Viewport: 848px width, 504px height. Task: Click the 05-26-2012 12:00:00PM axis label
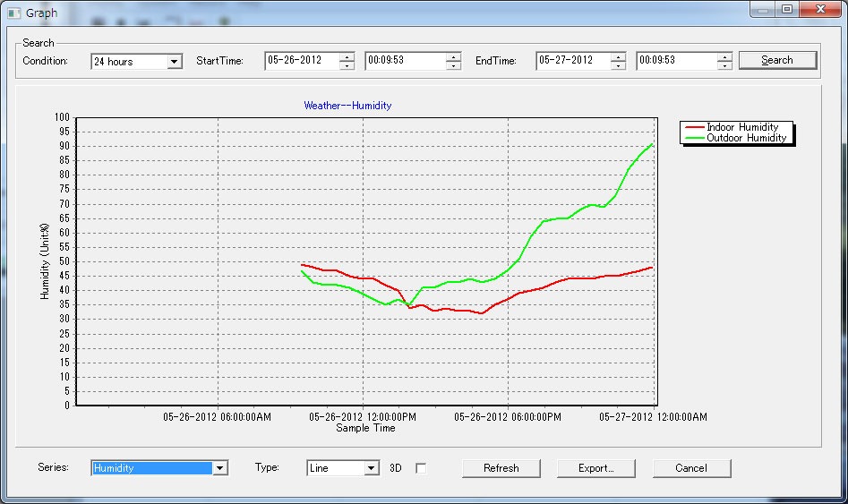tap(363, 417)
